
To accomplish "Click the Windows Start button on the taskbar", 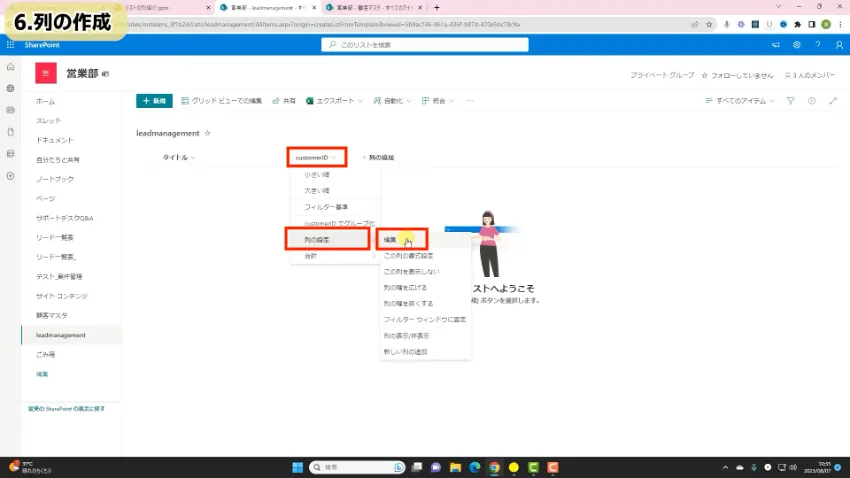I will 296,467.
